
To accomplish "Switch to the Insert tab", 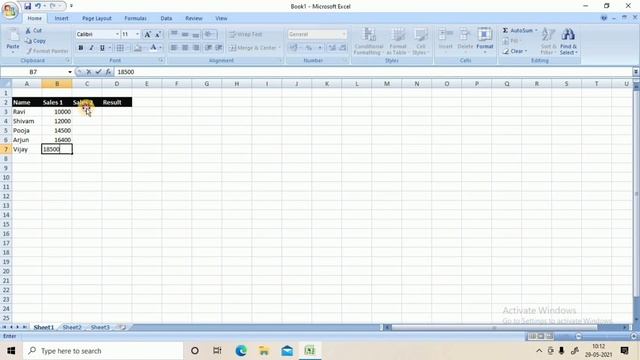I will [61, 18].
